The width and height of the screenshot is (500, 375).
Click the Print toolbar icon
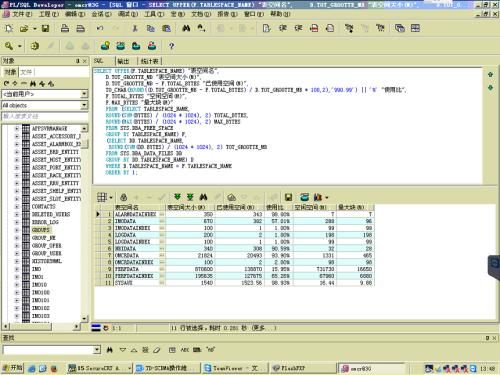pos(65,28)
